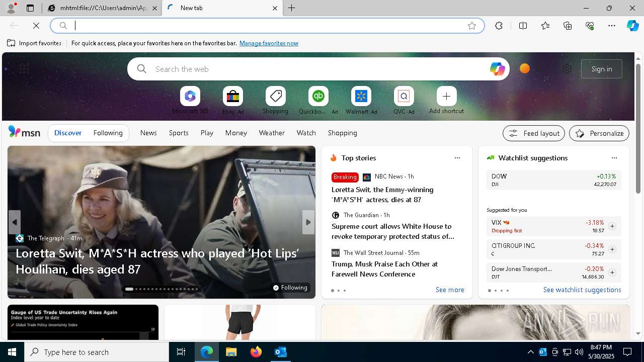Image resolution: width=644 pixels, height=362 pixels.
Task: Open the Play category
Action: 207,133
